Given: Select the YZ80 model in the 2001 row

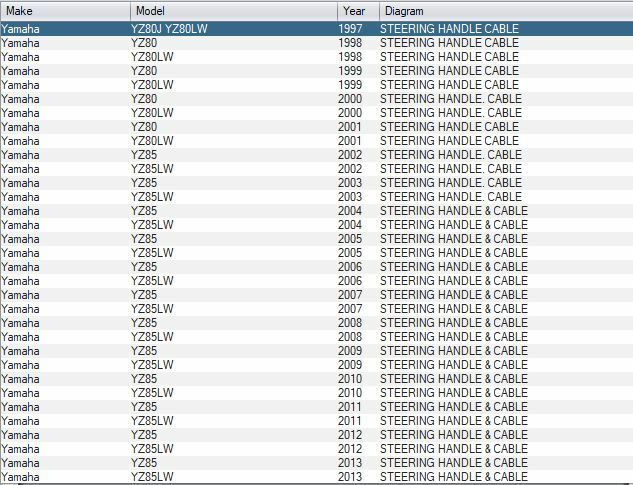Looking at the screenshot, I should coord(144,127).
